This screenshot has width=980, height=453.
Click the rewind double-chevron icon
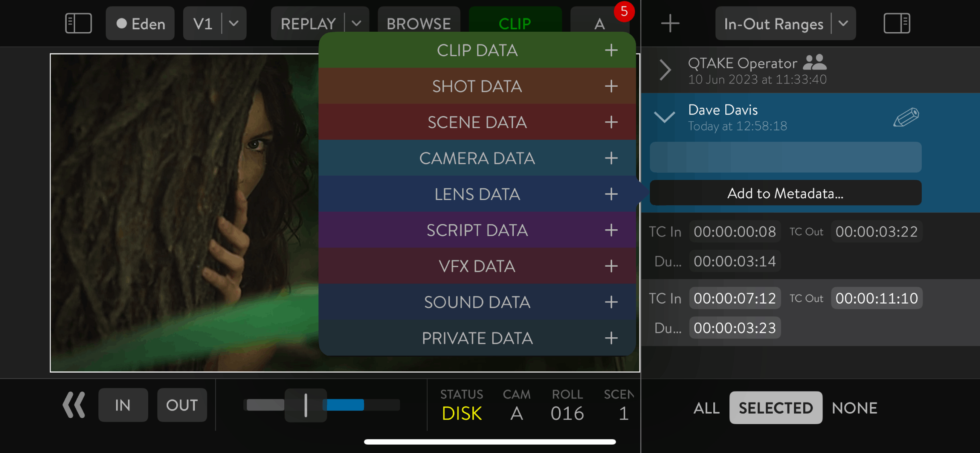[74, 405]
